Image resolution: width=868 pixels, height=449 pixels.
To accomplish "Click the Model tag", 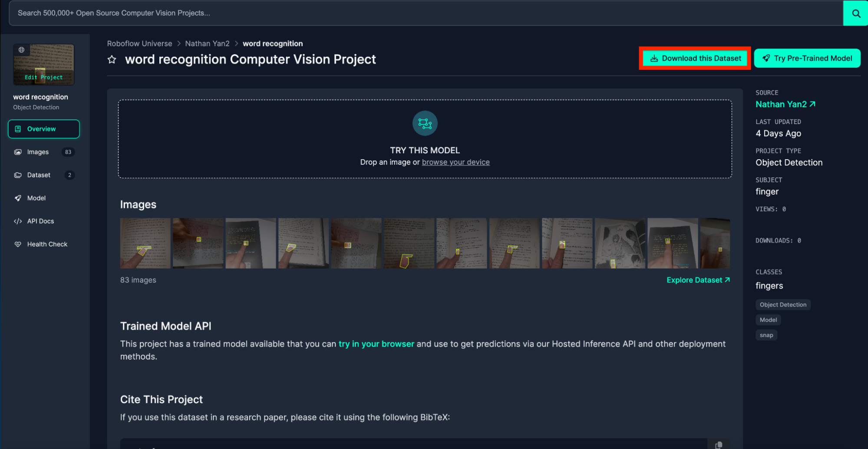I will tap(768, 320).
